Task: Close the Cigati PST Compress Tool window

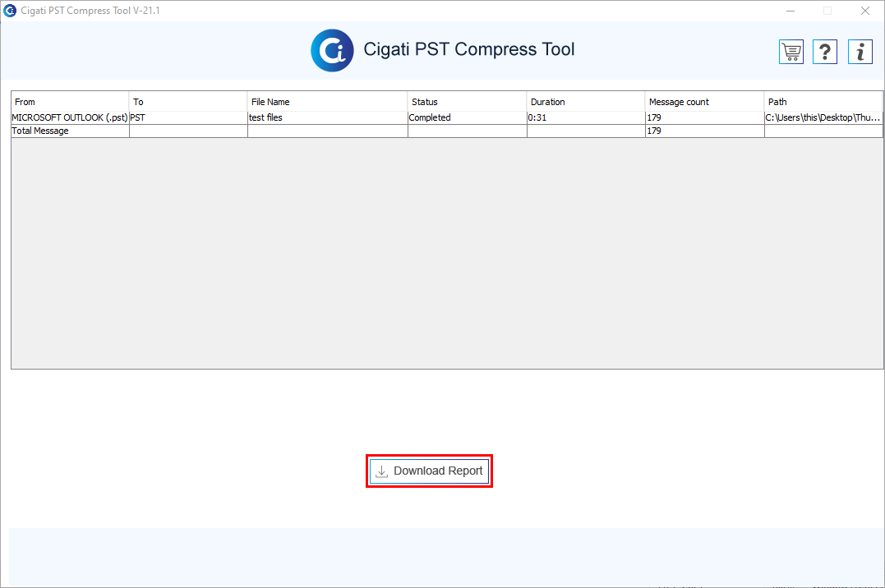Action: point(865,11)
